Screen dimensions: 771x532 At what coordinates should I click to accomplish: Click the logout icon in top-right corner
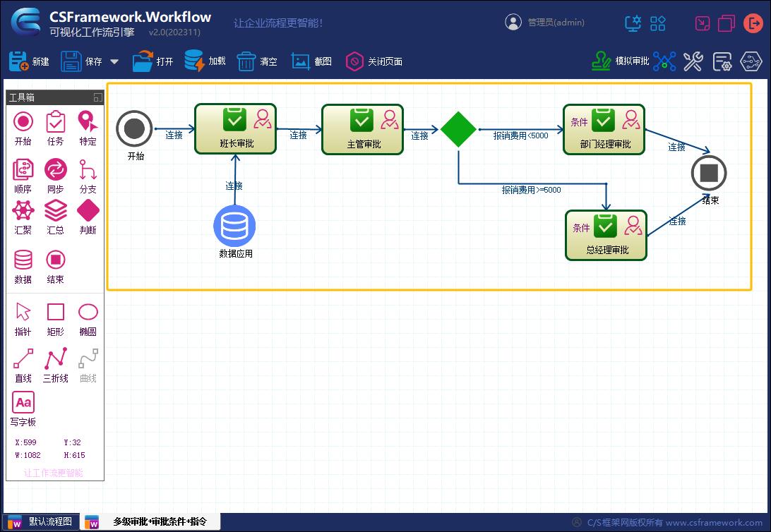754,23
